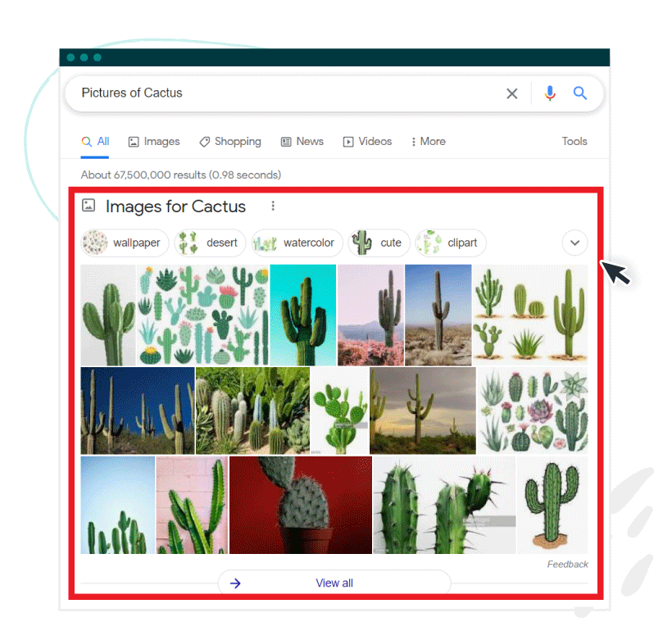Image resolution: width=672 pixels, height=631 pixels.
Task: Go to the News tab
Action: click(302, 142)
